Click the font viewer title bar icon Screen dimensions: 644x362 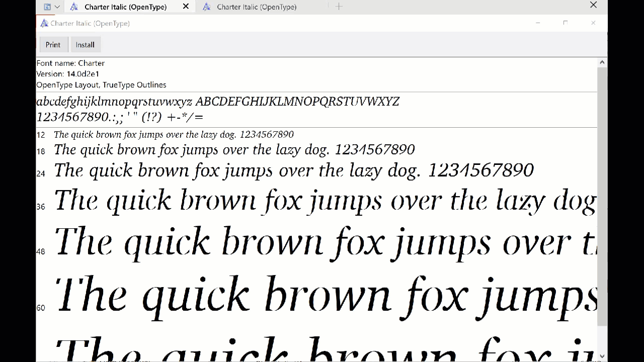pyautogui.click(x=44, y=23)
